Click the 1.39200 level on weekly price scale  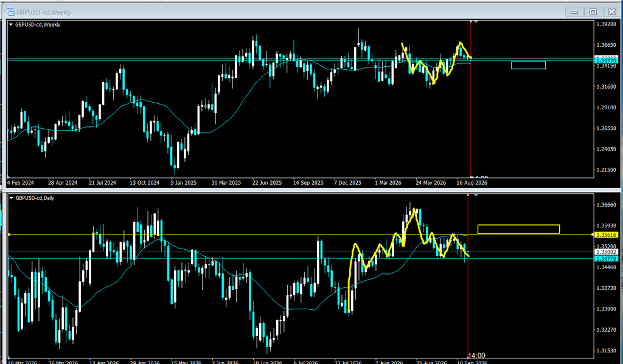[x=607, y=24]
